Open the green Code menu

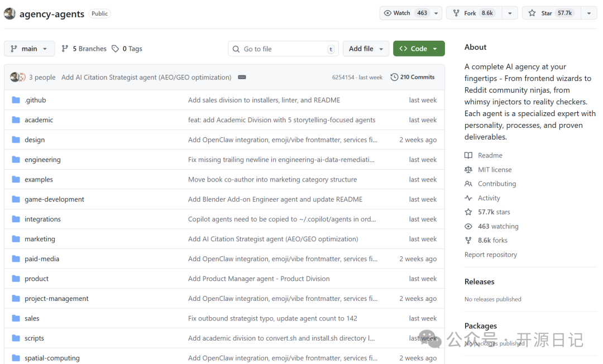click(x=419, y=49)
